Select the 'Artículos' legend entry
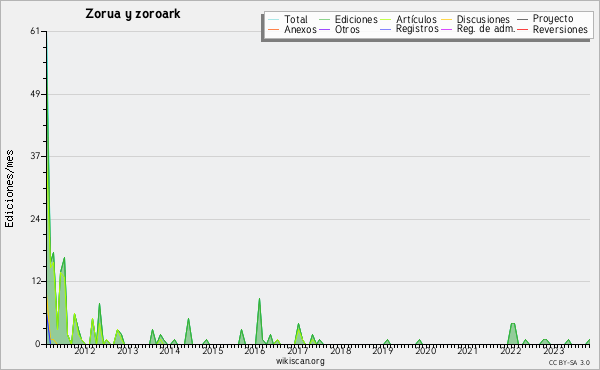The image size is (600, 370). click(416, 20)
